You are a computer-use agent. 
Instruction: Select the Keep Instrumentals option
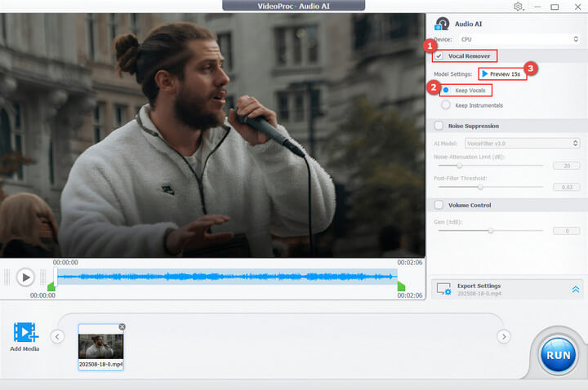[446, 105]
